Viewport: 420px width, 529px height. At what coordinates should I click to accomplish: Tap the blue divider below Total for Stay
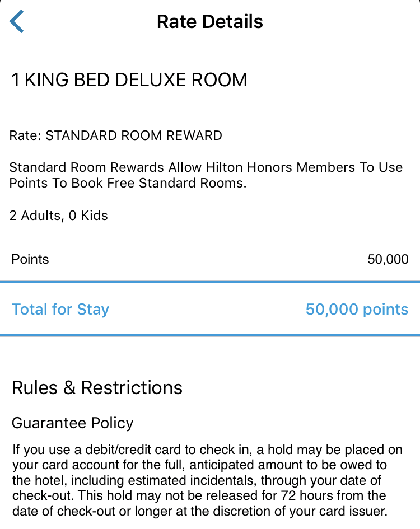[x=210, y=335]
